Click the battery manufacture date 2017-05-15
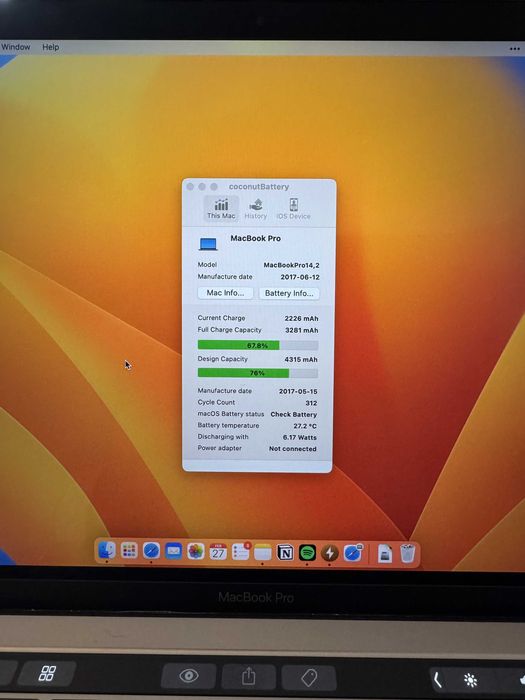Image resolution: width=525 pixels, height=700 pixels. click(298, 392)
